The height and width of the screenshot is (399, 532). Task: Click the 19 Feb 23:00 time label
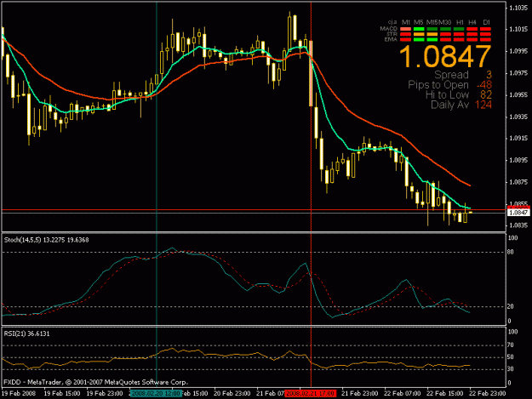coord(105,394)
